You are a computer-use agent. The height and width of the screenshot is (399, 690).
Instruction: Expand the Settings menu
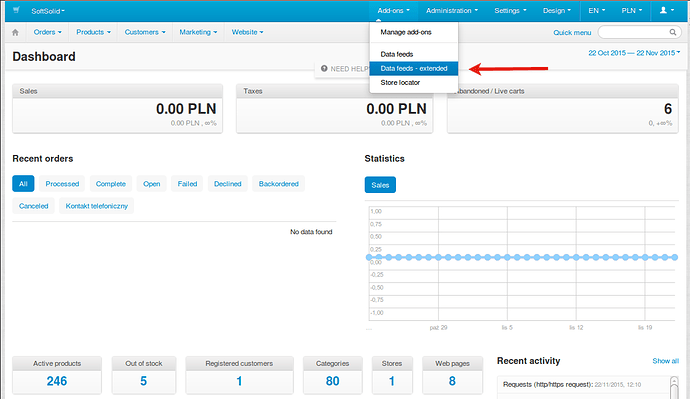tap(510, 11)
